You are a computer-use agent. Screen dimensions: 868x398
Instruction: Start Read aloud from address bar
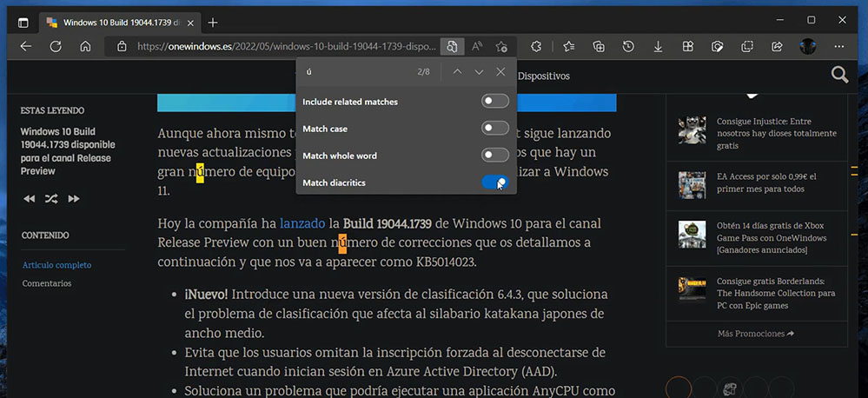[x=477, y=47]
